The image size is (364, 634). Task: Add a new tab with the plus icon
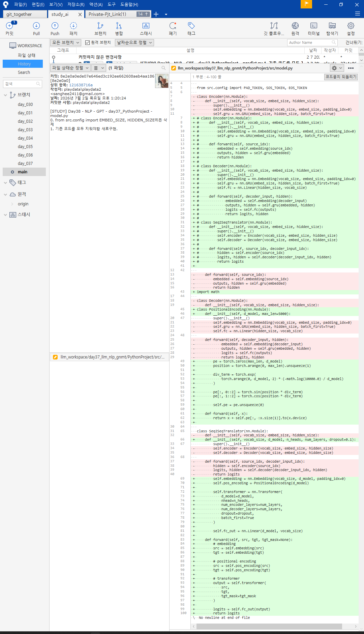[156, 14]
